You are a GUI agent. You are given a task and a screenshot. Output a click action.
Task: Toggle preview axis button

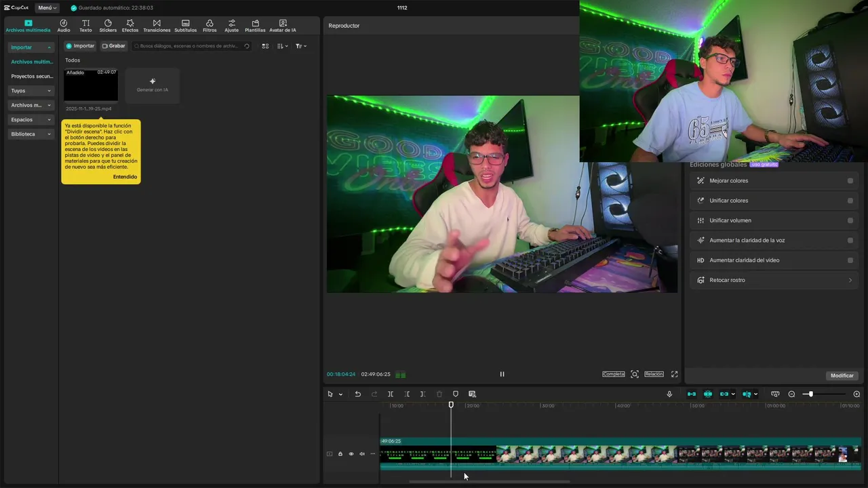(747, 394)
